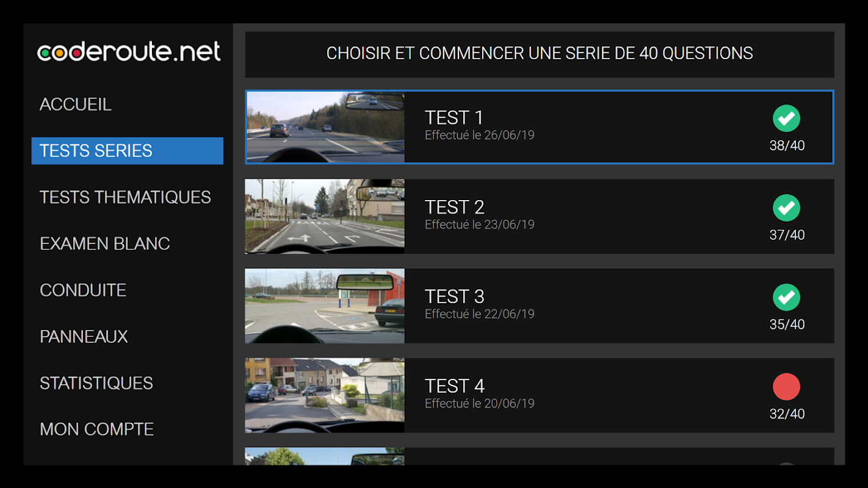Click the coderoute.net logo
868x488 pixels.
tap(129, 52)
